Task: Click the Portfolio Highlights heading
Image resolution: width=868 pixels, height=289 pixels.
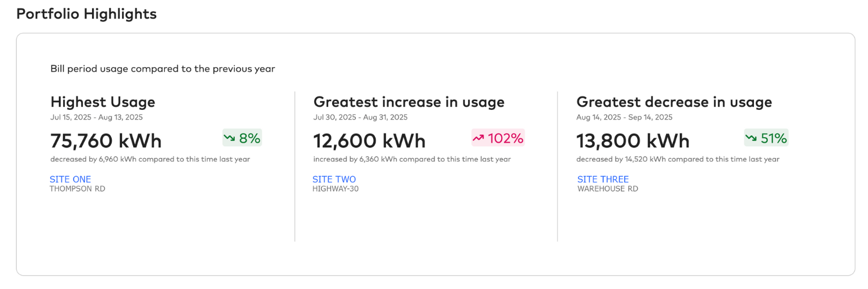Action: click(86, 14)
